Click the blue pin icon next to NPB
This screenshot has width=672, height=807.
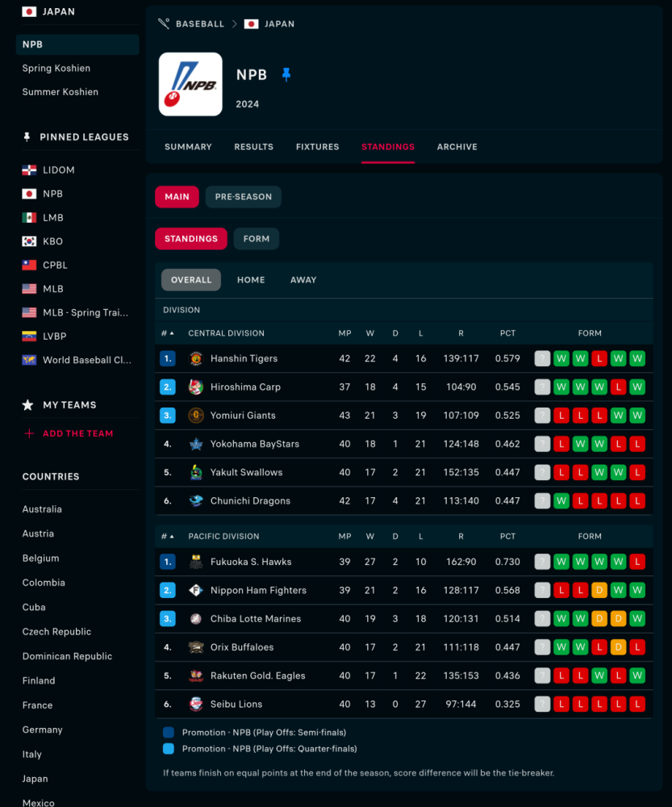286,74
